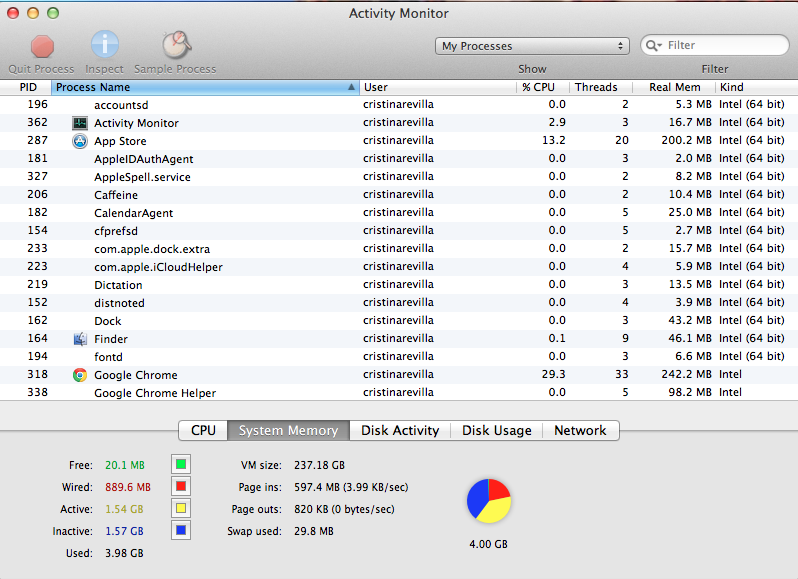Viewport: 798px width, 579px height.
Task: Select the Google Chrome process name
Action: [136, 375]
